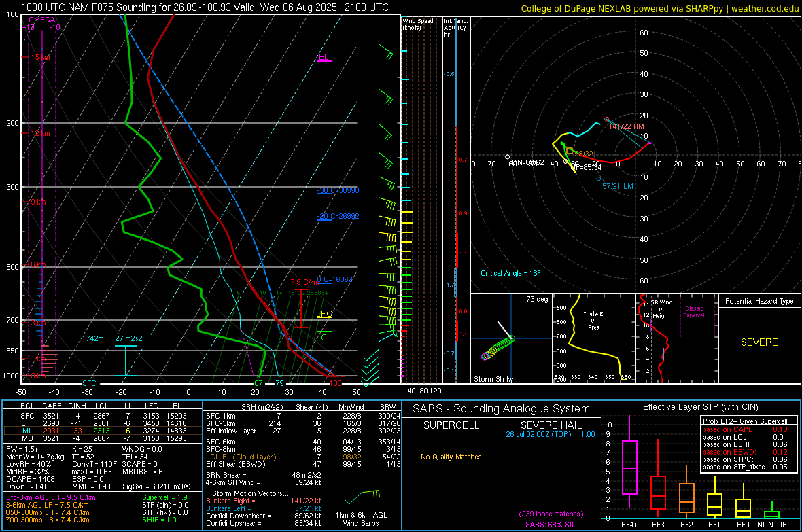Image resolution: width=802 pixels, height=532 pixels.
Task: Click the yellow LFC marker on skew-T
Action: click(x=324, y=314)
